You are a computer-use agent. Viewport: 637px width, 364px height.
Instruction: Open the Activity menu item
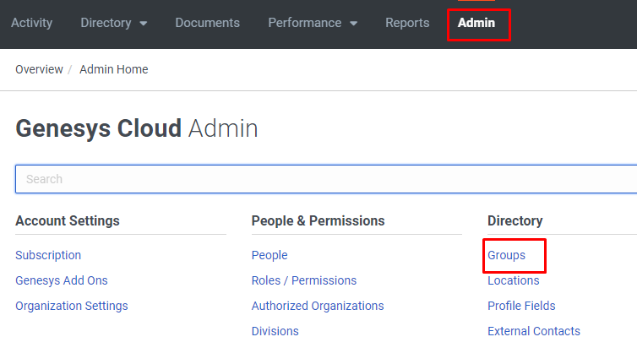pyautogui.click(x=32, y=23)
